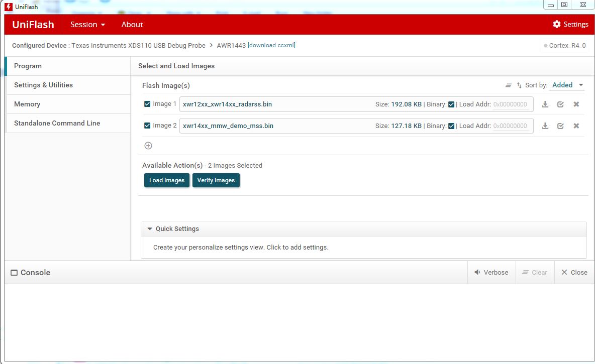Viewport: 595px width, 364px height.
Task: Open the About menu item
Action: [132, 24]
